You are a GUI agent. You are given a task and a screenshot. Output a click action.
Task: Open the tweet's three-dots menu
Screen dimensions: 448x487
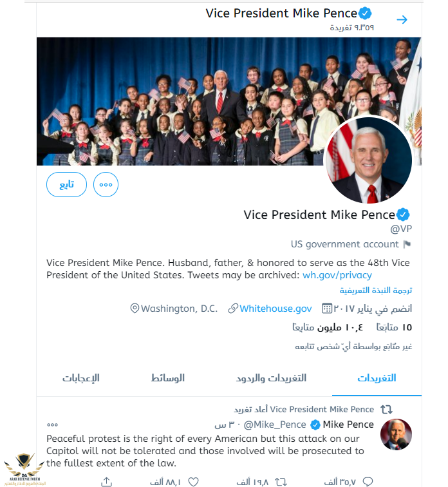pyautogui.click(x=52, y=425)
